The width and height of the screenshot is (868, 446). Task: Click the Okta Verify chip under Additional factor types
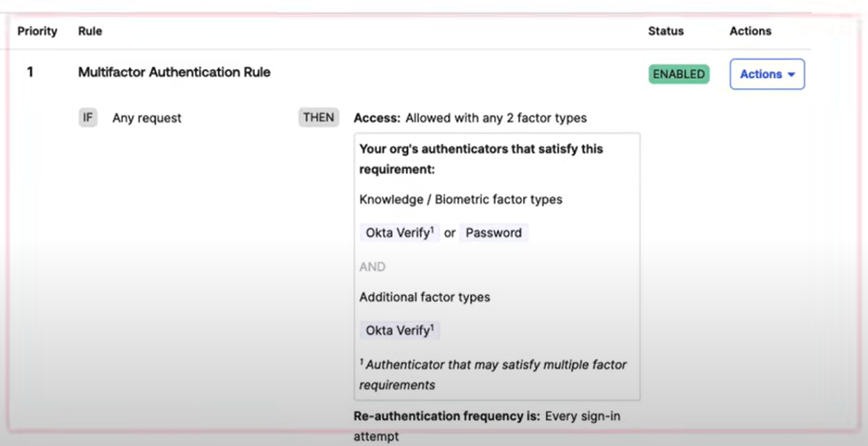click(x=400, y=330)
